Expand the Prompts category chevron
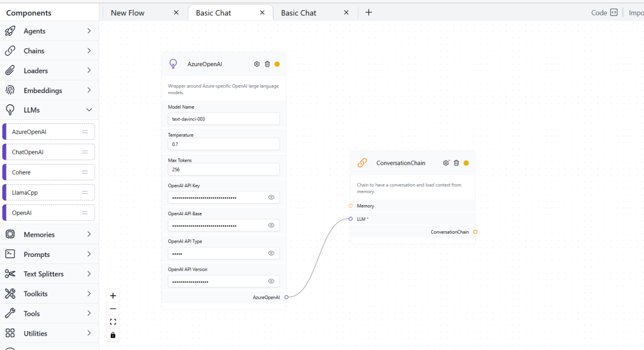This screenshot has height=350, width=644. pos(89,254)
